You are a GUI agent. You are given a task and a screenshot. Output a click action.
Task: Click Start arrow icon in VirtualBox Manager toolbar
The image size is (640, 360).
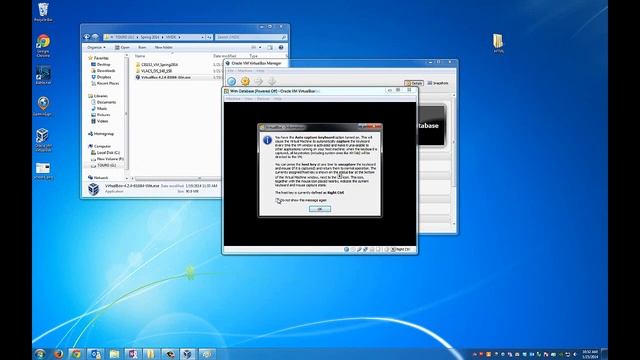pos(259,81)
